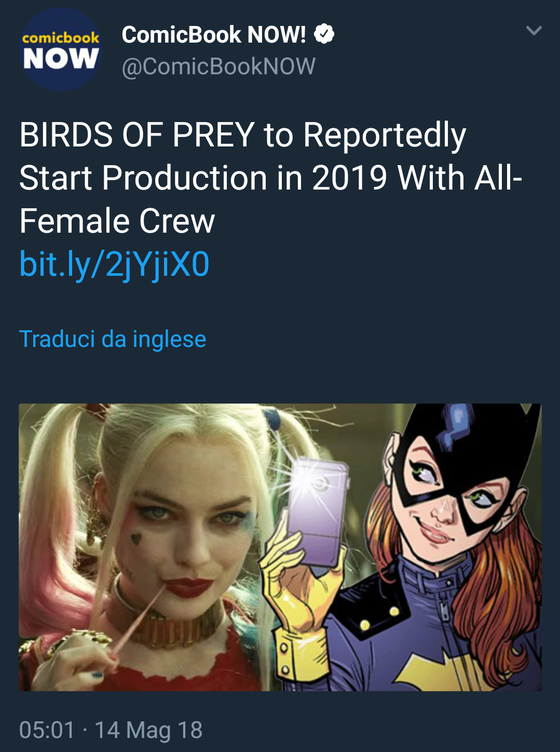
Task: Expand the tweet options chevron
Action: 534,31
